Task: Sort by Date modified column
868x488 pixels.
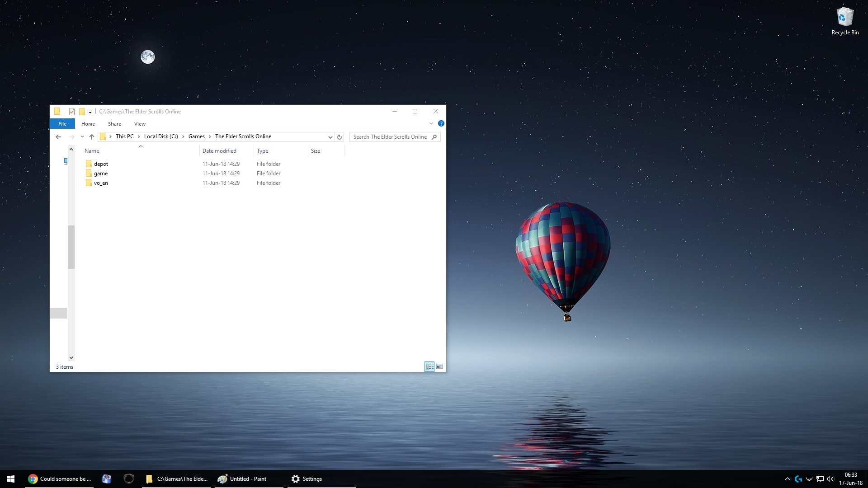Action: (219, 151)
